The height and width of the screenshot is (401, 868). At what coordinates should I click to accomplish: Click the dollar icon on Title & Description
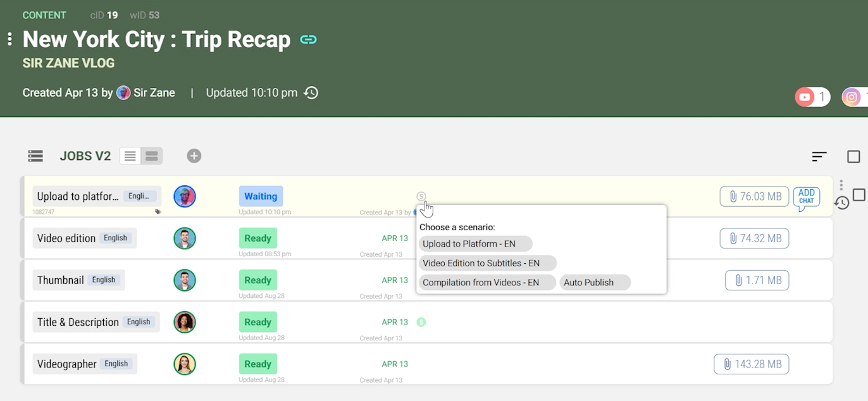[421, 322]
